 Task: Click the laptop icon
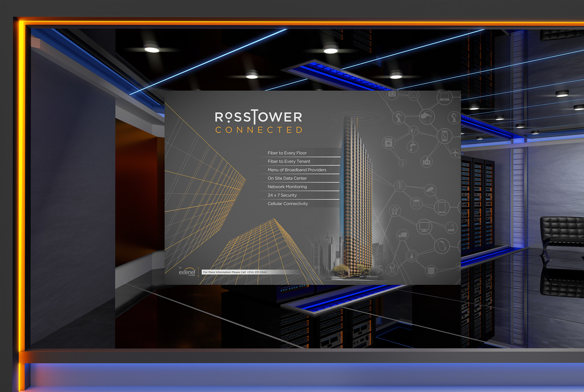444,97
